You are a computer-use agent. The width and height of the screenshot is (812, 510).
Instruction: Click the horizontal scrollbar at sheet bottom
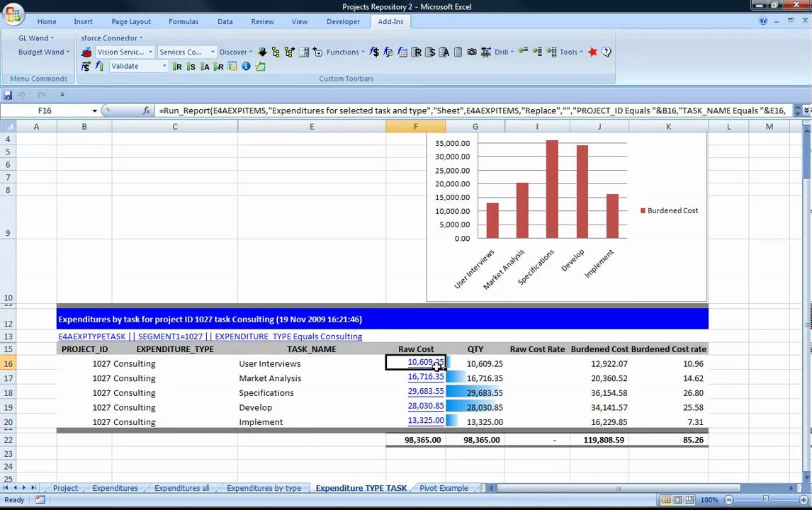[617, 488]
